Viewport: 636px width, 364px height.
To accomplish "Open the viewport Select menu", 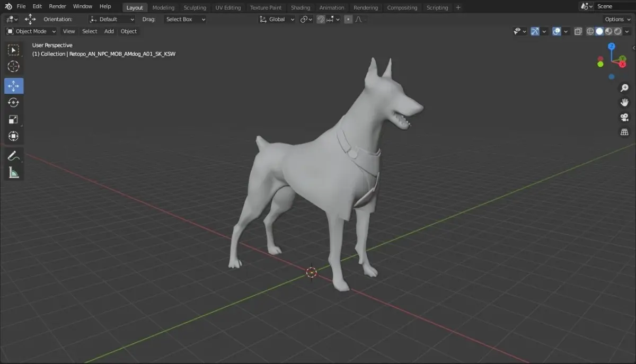I will [90, 31].
